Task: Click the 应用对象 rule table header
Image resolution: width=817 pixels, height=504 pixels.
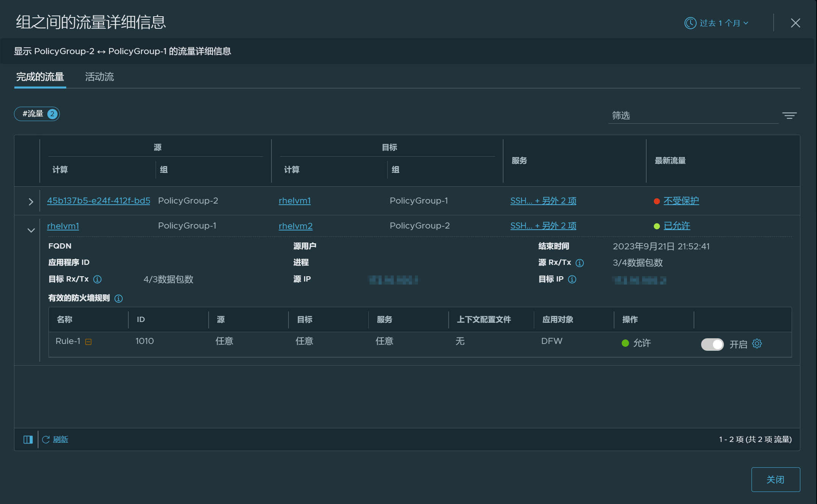Action: 557,319
